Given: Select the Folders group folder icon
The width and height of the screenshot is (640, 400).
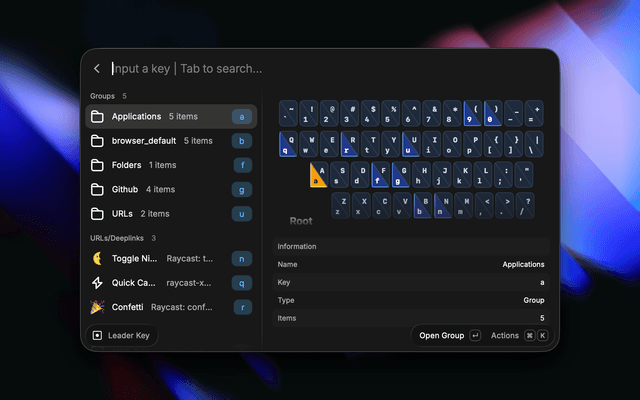Looking at the screenshot, I should coord(97,165).
